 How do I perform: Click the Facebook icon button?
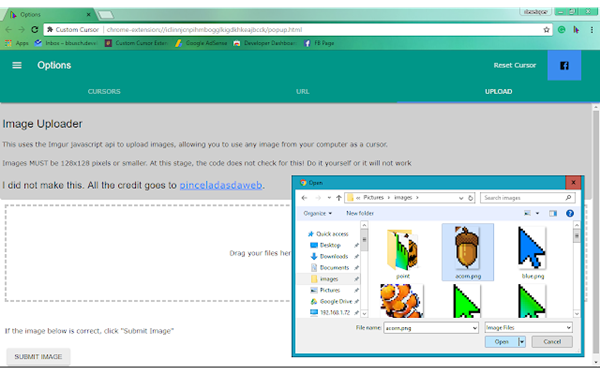click(564, 65)
